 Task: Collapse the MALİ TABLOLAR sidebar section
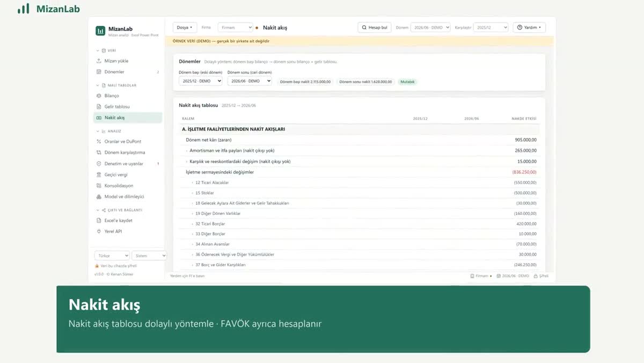(x=98, y=85)
